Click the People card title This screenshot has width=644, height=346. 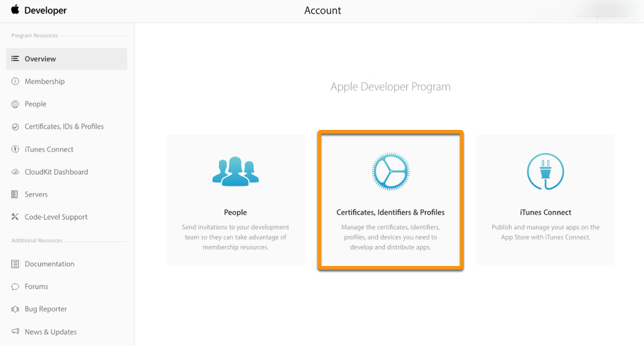(236, 212)
